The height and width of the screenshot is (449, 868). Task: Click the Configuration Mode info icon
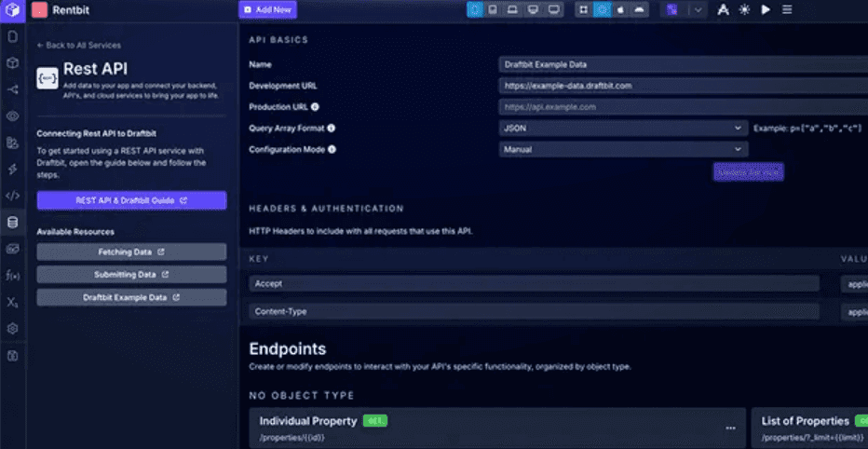pyautogui.click(x=332, y=149)
